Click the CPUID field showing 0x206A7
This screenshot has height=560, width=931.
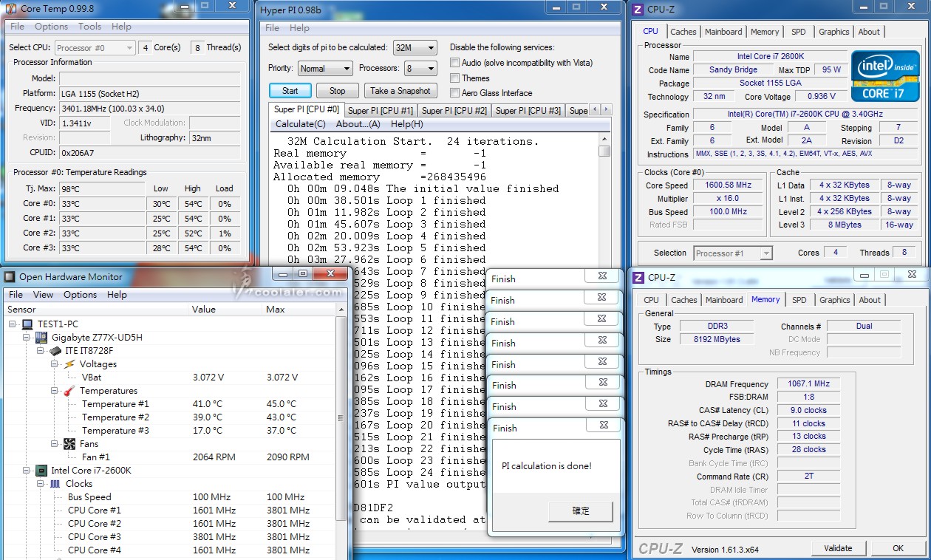(149, 153)
